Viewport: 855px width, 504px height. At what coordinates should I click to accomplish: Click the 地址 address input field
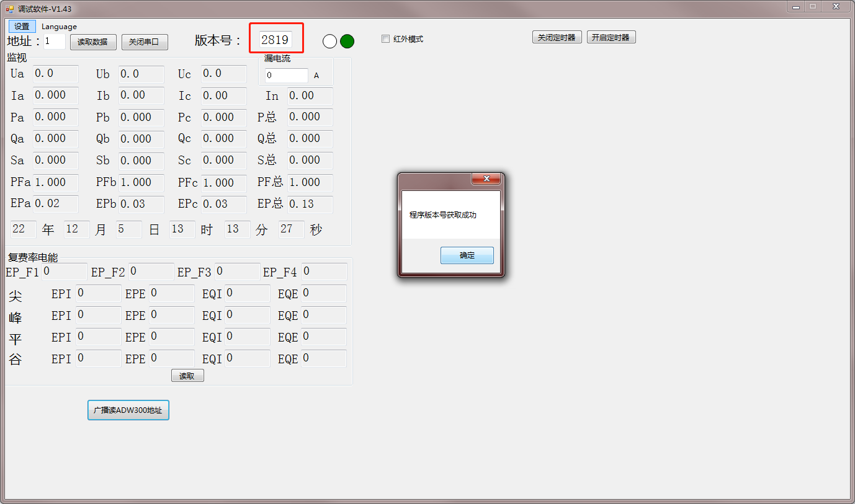click(54, 42)
